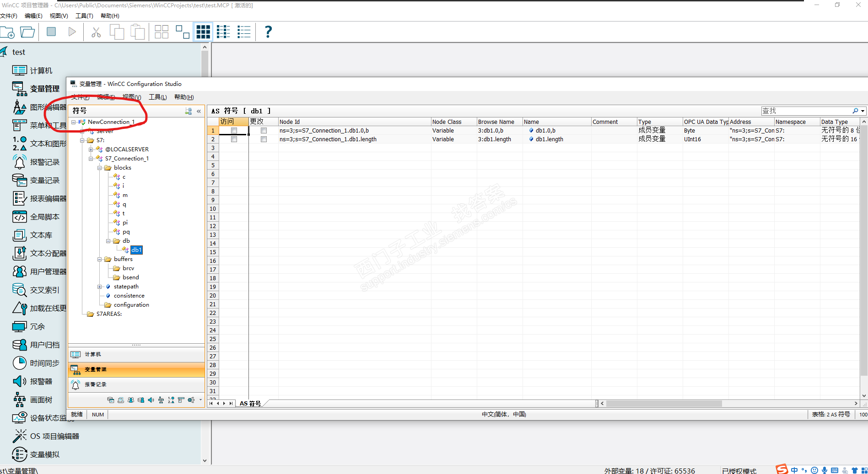Open 工具(T) menu in WinCC Explorer
The image size is (868, 474).
[84, 16]
